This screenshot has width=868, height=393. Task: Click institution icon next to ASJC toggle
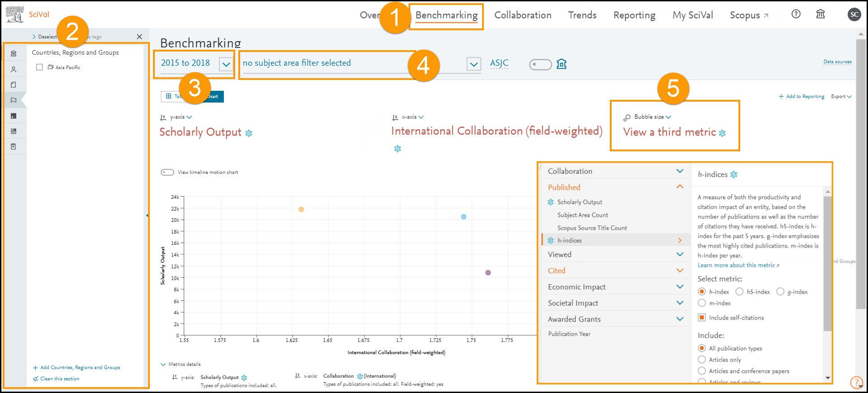(562, 64)
